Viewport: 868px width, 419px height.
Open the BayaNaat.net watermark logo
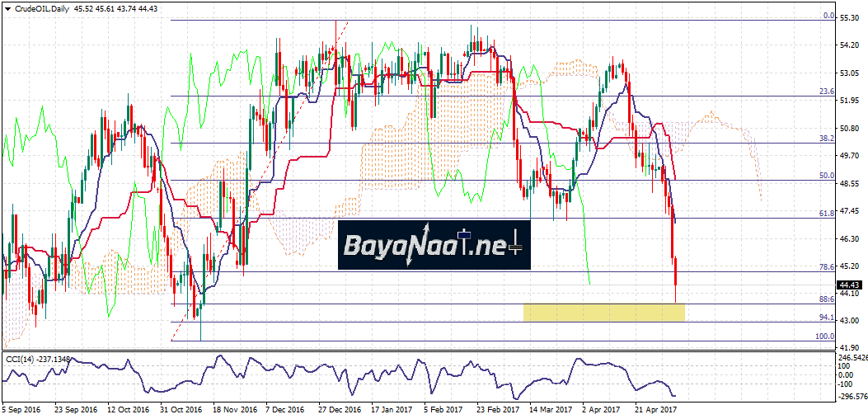[x=433, y=245]
